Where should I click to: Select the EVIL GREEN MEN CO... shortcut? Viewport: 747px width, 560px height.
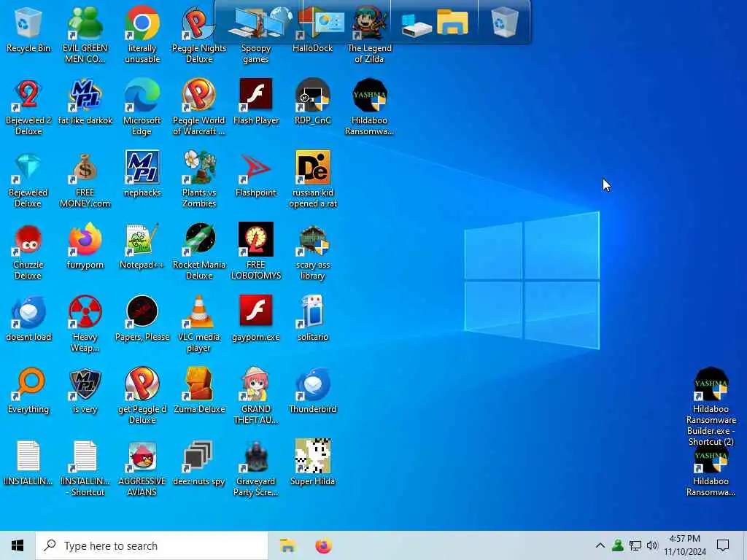(85, 34)
